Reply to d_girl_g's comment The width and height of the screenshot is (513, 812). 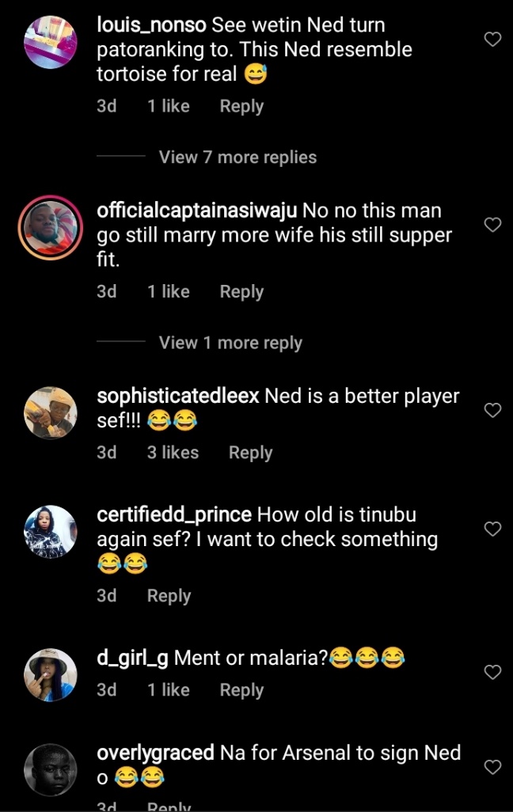[x=241, y=690]
